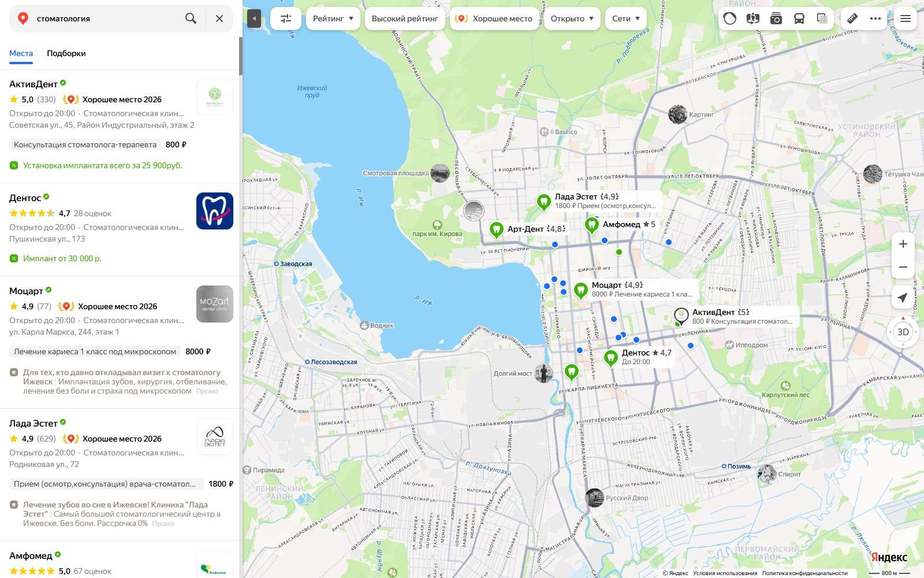Click the Моцарт map pin
The width and height of the screenshot is (924, 578).
[580, 290]
